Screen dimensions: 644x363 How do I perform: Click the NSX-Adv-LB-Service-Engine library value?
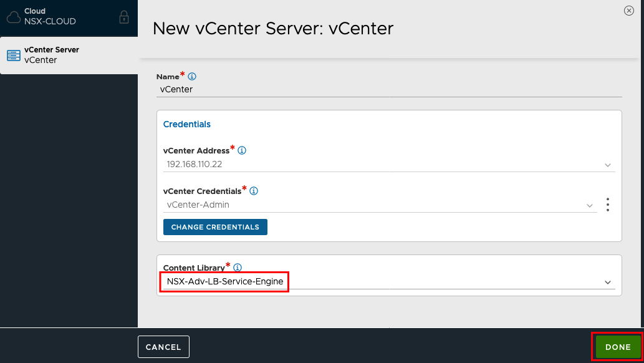click(225, 281)
